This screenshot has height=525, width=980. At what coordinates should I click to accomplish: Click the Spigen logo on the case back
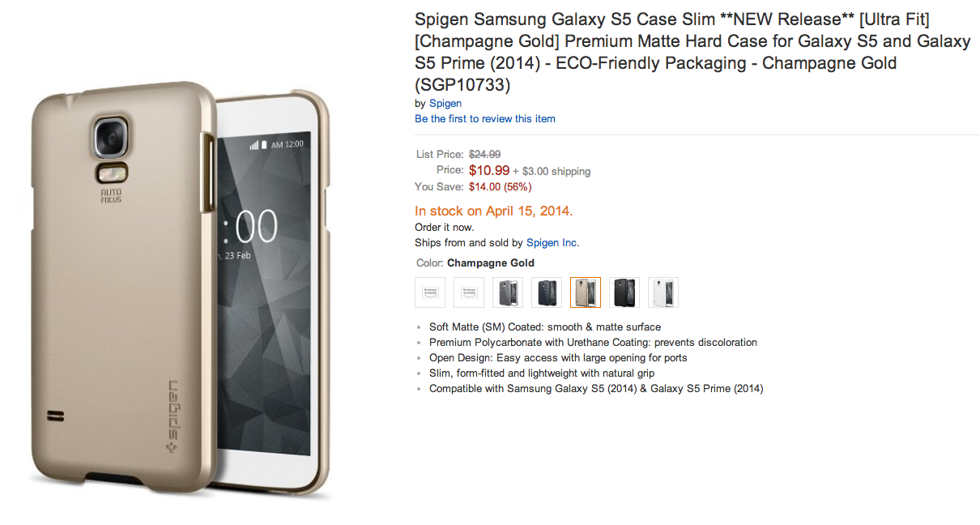pyautogui.click(x=173, y=413)
